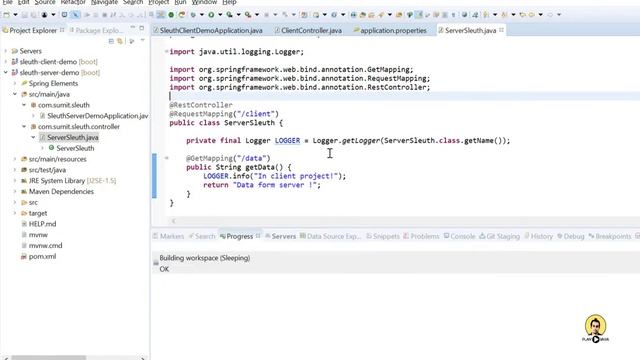640x360 pixels.
Task: Open the Run configurations dropdown arrow
Action: [220, 15]
